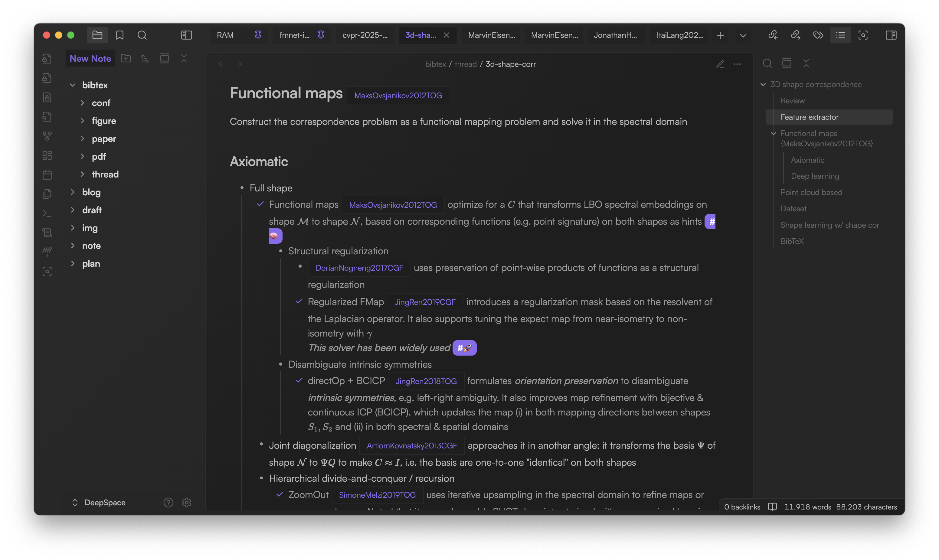939x560 pixels.
Task: Open the settings gear icon
Action: (186, 502)
